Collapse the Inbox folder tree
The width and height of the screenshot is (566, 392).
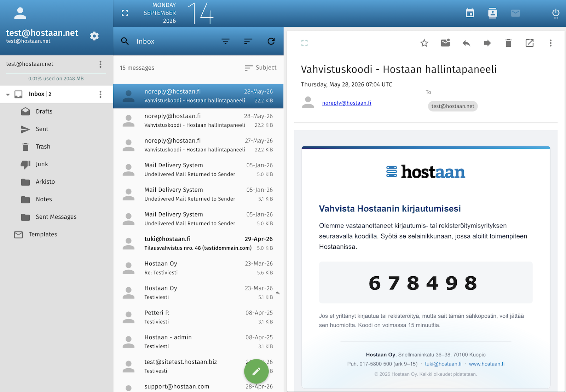pyautogui.click(x=8, y=94)
